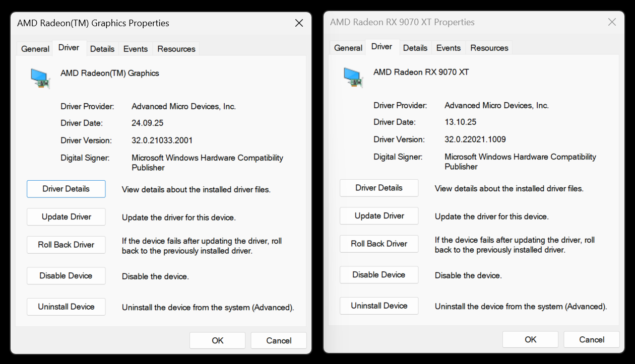The image size is (635, 364).
Task: Click Uninstall Device in Radeon(TM) Graphics window
Action: tap(66, 307)
